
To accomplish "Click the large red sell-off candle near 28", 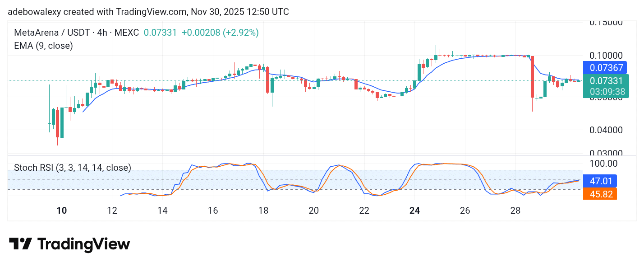I will (x=532, y=77).
